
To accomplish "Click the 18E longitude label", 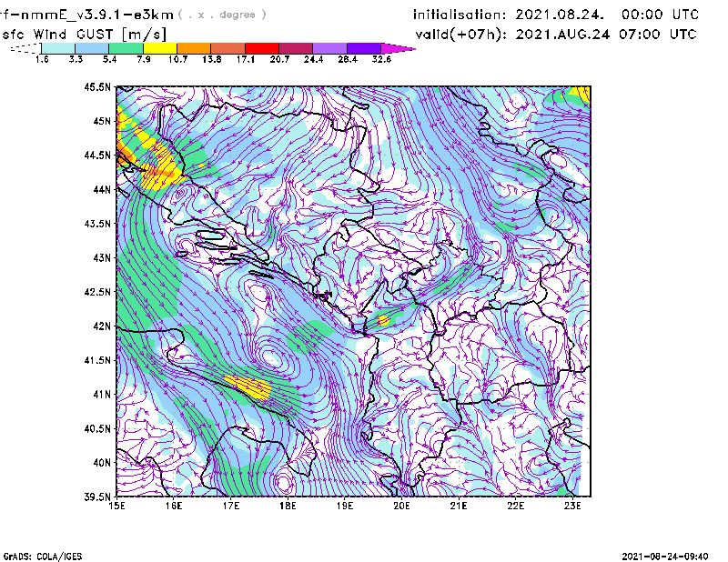I will 288,506.
